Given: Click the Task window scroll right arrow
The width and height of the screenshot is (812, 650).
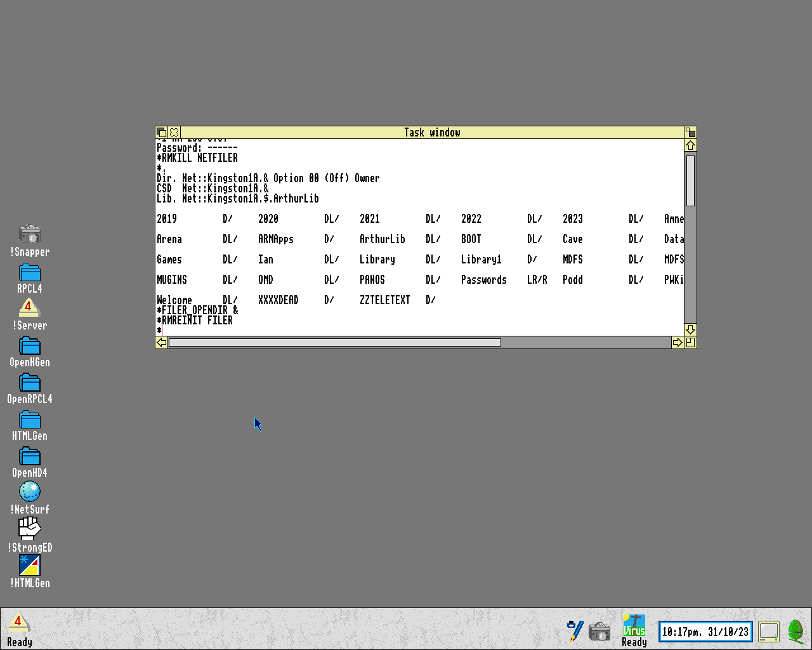Looking at the screenshot, I should coord(678,343).
